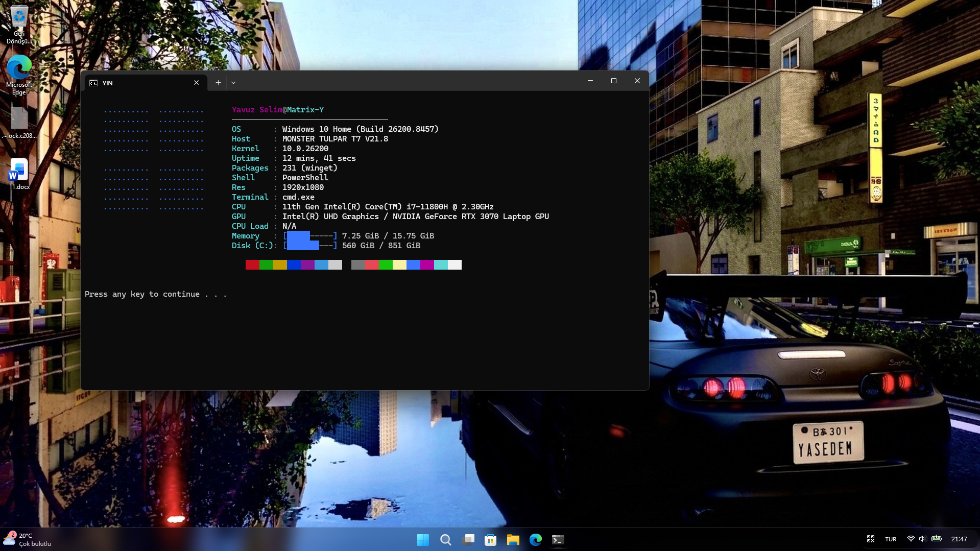Click the volume speaker tray icon
The height and width of the screenshot is (551, 980).
pyautogui.click(x=922, y=539)
